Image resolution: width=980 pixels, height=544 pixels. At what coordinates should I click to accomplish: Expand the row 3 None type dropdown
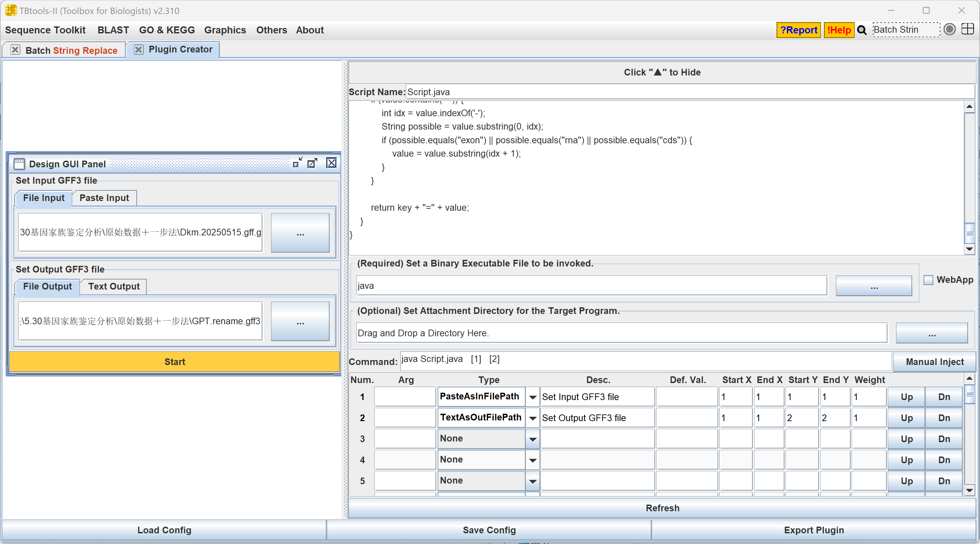click(x=532, y=439)
